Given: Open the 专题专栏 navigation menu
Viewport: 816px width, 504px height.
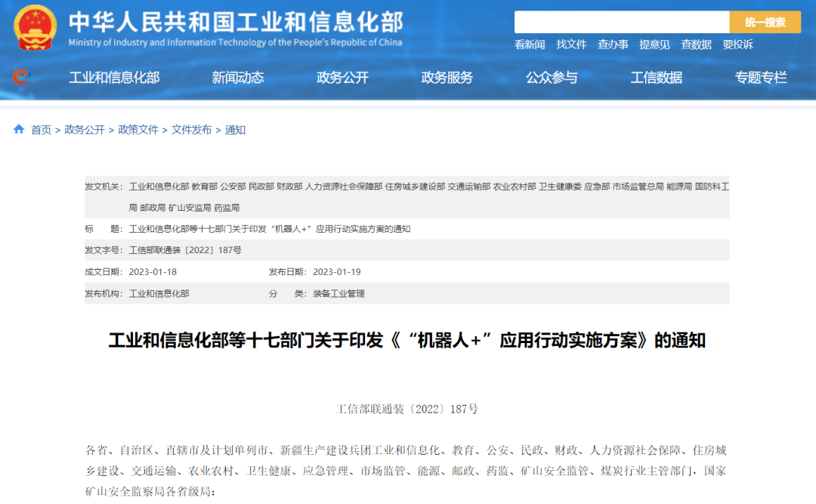Looking at the screenshot, I should tap(761, 78).
